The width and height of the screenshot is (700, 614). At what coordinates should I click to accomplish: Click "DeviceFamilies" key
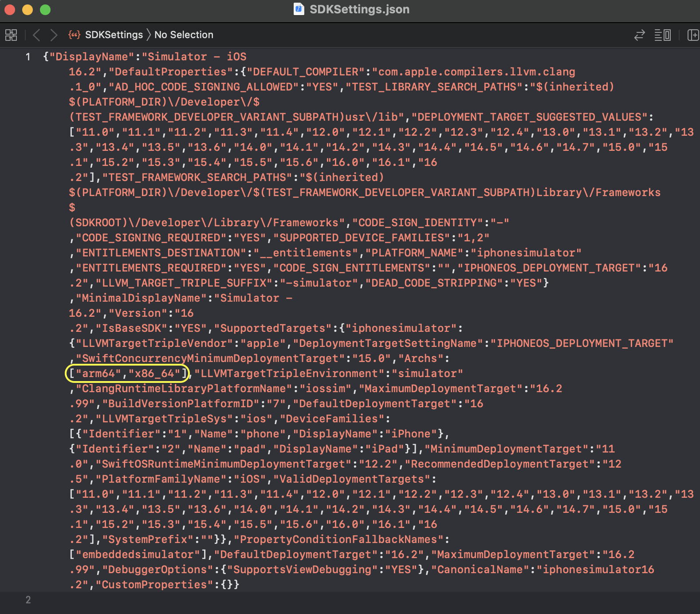pyautogui.click(x=332, y=419)
